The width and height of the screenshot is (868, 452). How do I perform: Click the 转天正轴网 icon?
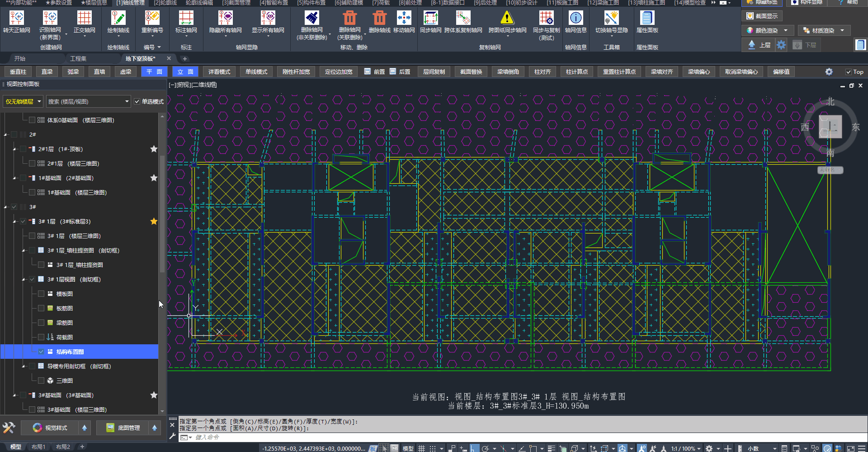(17, 18)
